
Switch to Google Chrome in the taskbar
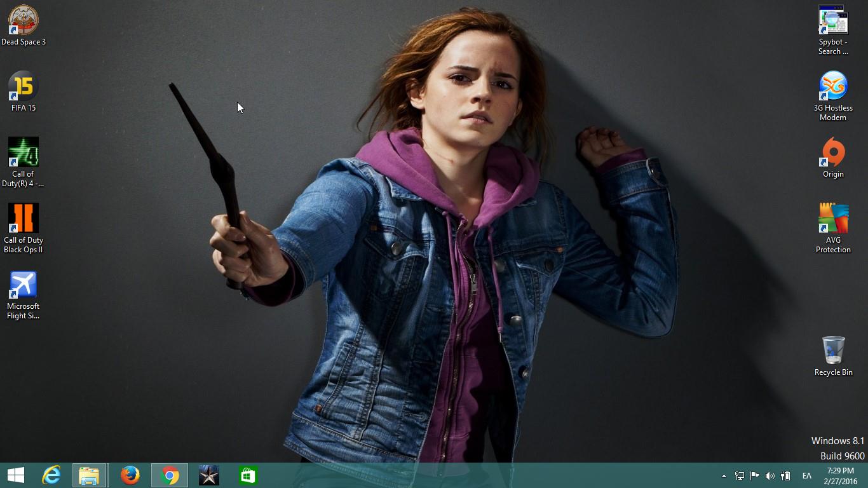tap(170, 475)
